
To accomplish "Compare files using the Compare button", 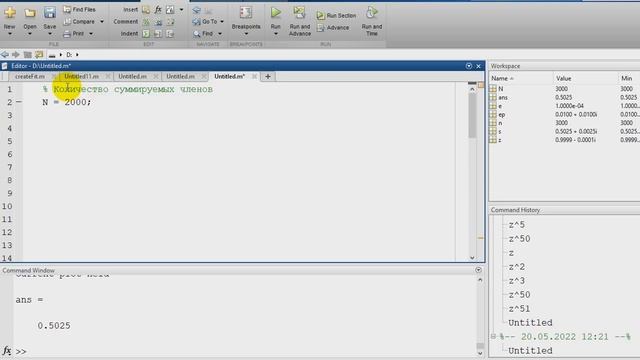I will point(79,22).
